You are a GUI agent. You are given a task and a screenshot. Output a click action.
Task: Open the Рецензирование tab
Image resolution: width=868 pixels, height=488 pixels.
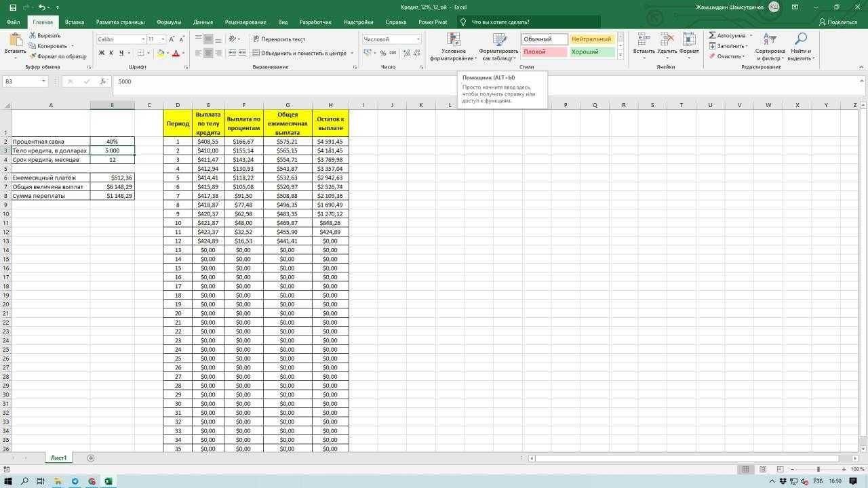245,22
